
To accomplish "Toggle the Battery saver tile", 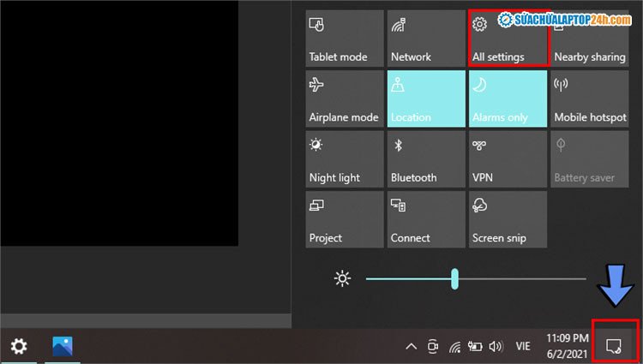I will click(x=589, y=158).
